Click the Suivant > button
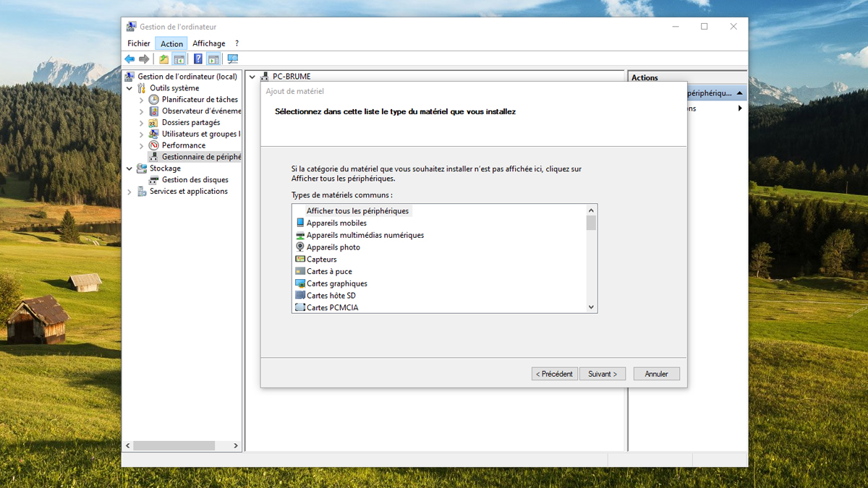 pos(603,374)
